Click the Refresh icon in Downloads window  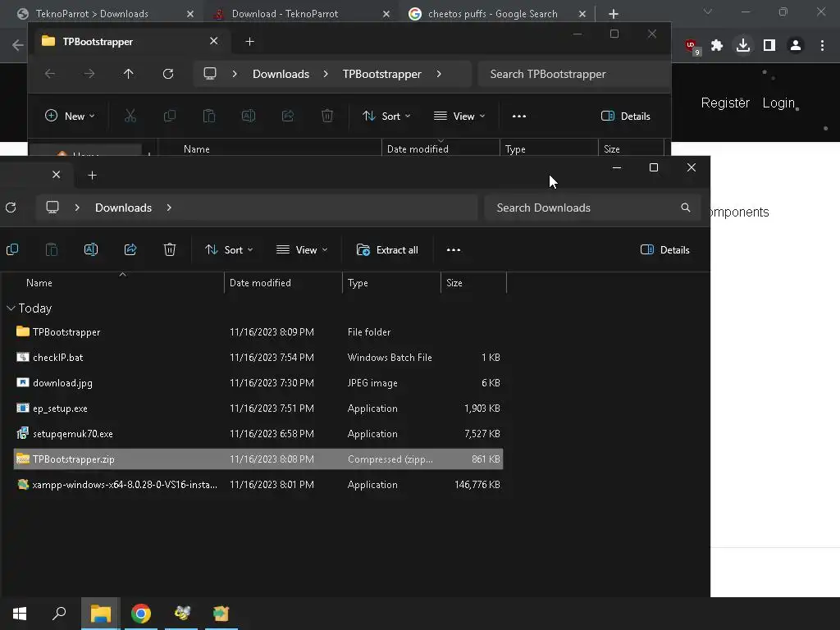point(11,208)
